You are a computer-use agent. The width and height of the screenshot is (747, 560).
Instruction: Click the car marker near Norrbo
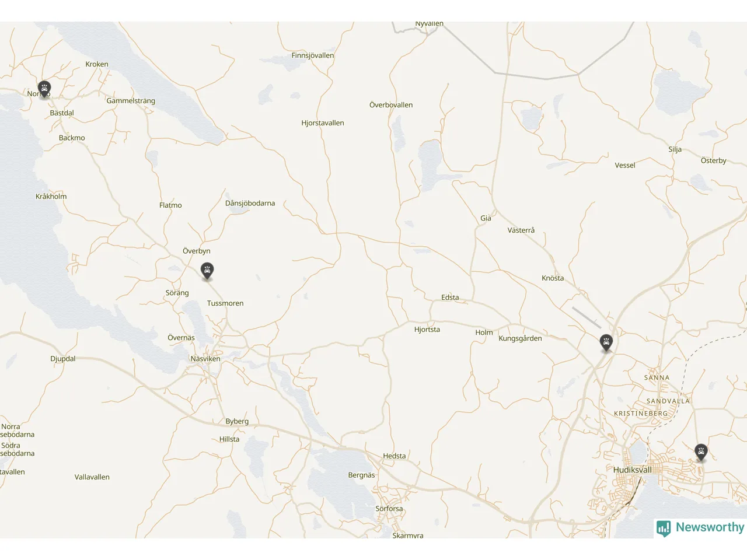(44, 89)
